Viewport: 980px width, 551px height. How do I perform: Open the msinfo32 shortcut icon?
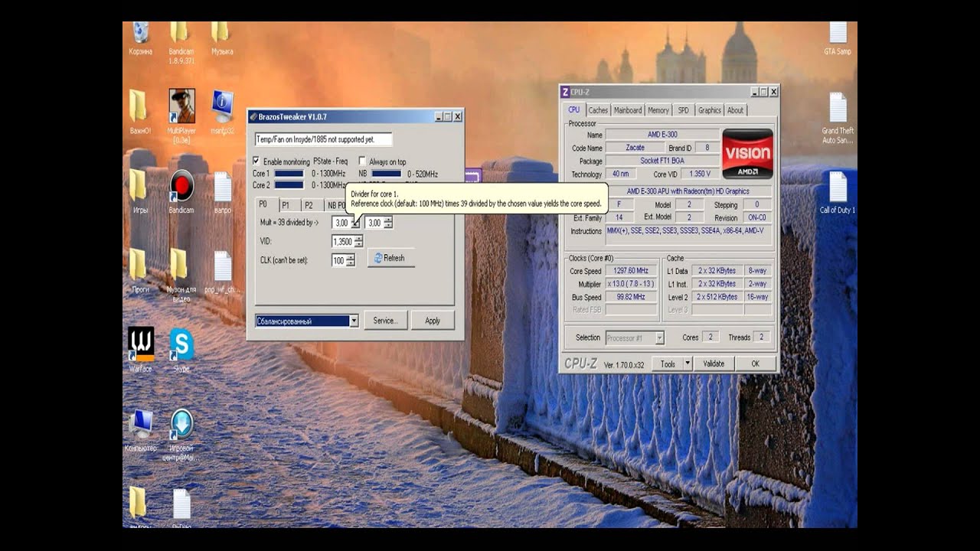tap(223, 106)
